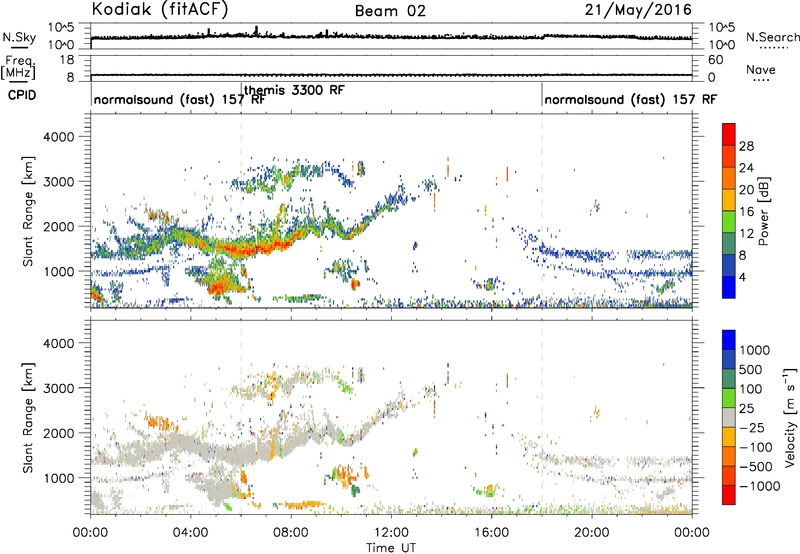Screen dimensions: 800x554
Task: Click the '4000' tick on the power panel axis
Action: 58,137
